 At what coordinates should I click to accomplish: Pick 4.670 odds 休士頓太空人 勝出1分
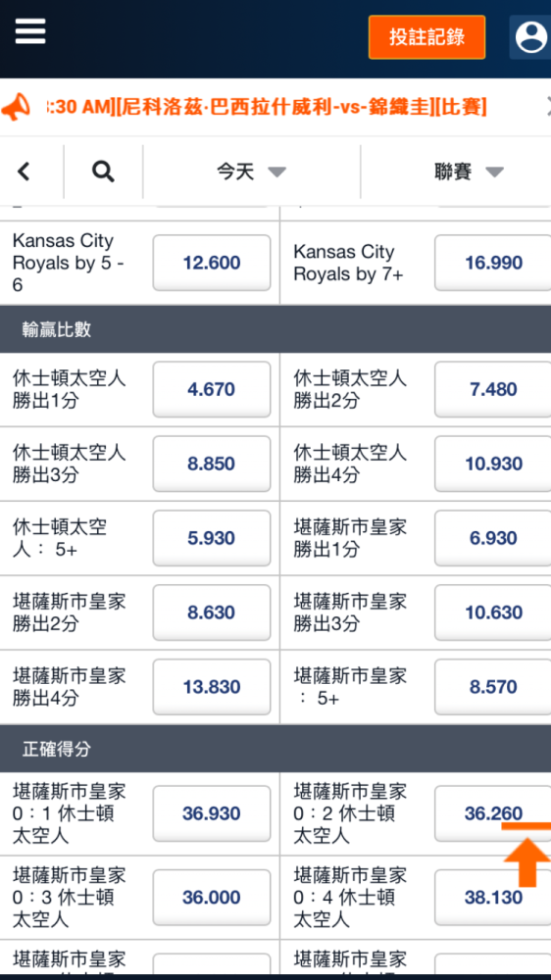tap(212, 389)
